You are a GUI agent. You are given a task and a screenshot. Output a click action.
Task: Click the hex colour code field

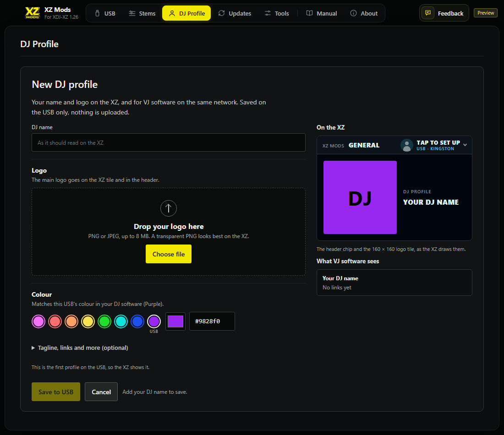(x=212, y=321)
